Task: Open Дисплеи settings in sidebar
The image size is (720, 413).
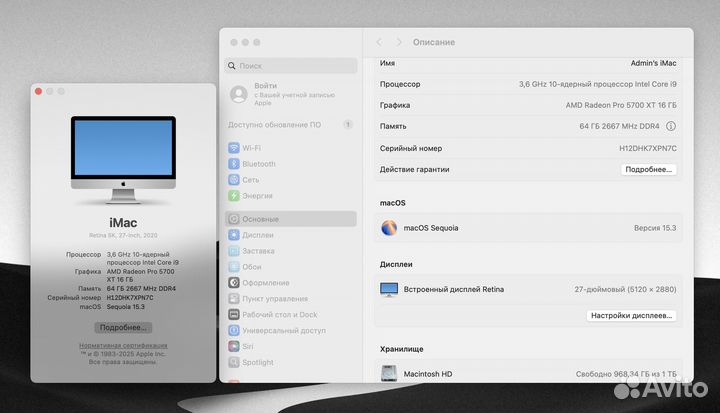Action: pyautogui.click(x=291, y=235)
